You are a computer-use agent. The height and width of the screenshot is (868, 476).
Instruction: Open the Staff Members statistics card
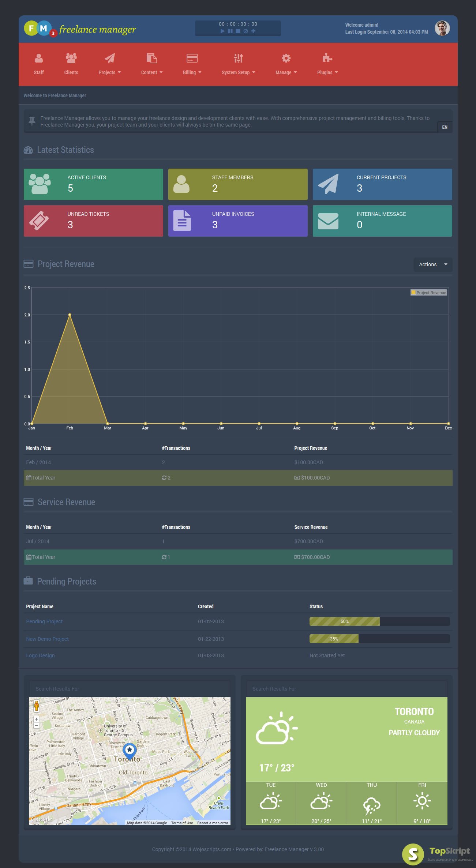pyautogui.click(x=238, y=184)
